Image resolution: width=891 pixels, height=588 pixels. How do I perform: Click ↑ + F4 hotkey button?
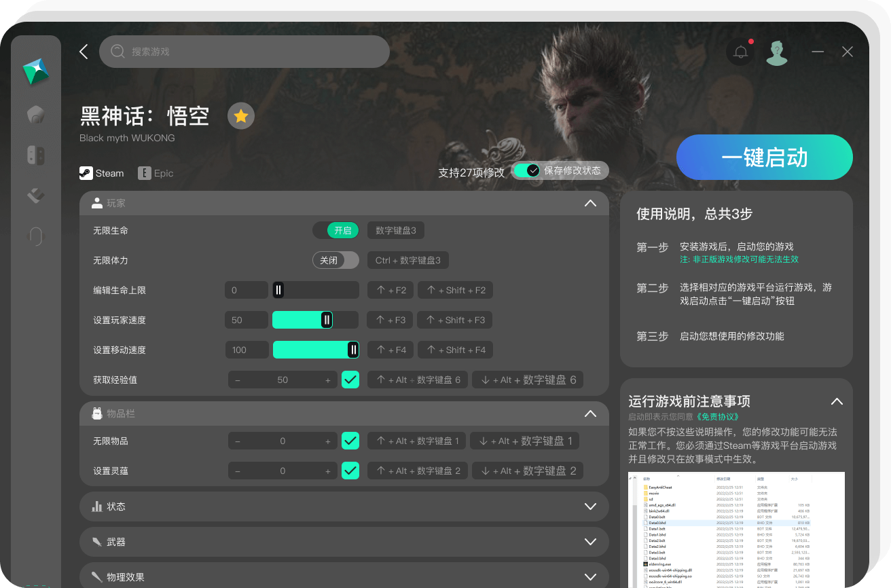click(x=390, y=350)
